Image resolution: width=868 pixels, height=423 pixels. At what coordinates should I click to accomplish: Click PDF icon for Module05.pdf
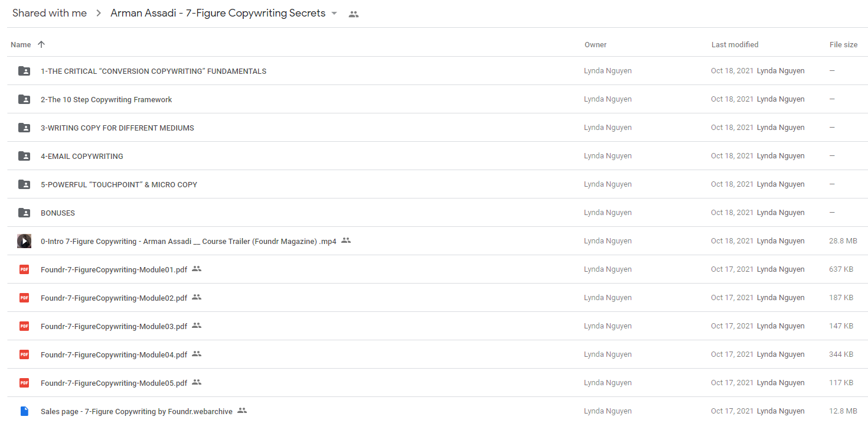point(24,383)
